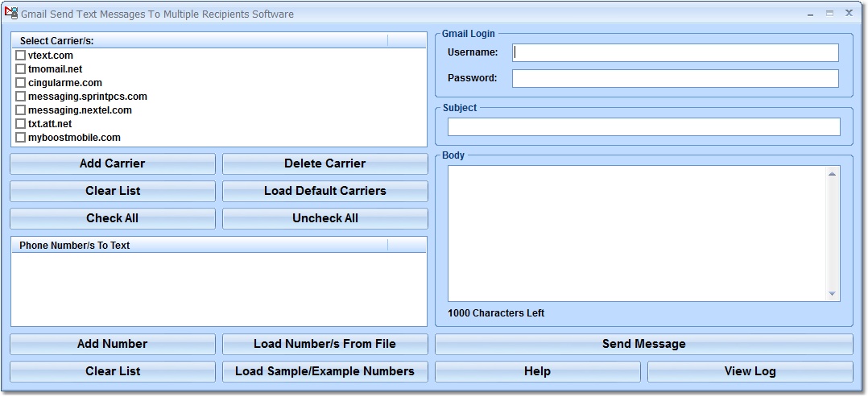Screen dimensions: 868x397
Task: Check the vtext.com carrier checkbox
Action: 20,56
